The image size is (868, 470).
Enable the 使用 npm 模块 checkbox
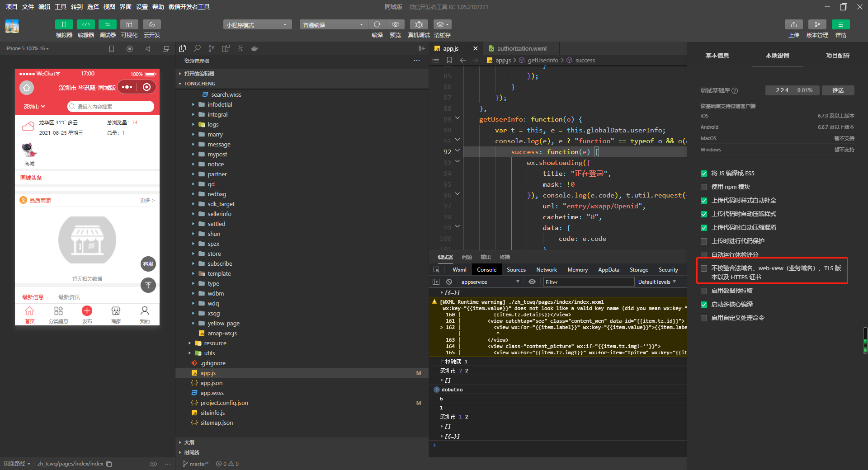point(704,187)
